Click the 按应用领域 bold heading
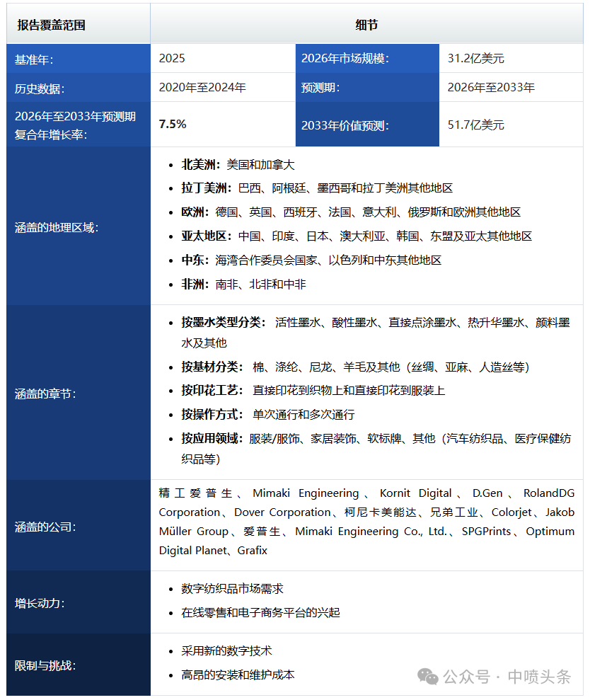 (x=212, y=439)
